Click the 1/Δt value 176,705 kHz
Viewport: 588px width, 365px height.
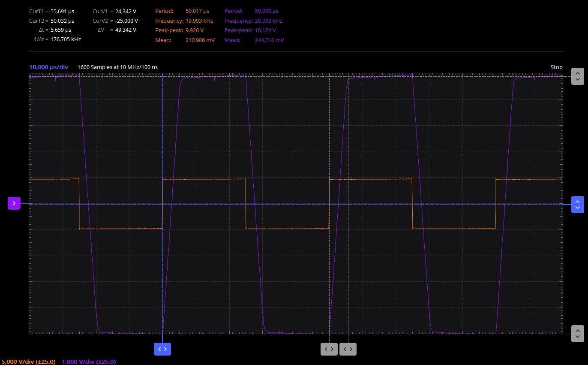point(66,39)
